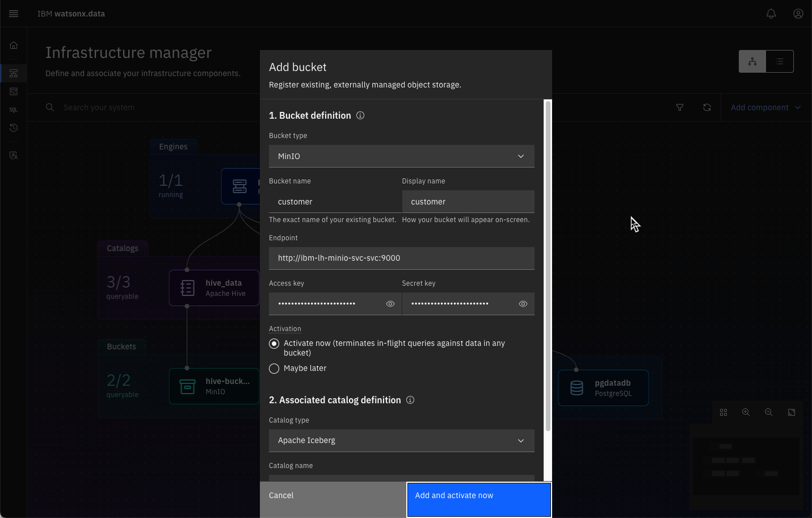Reveal the Secret key value
The height and width of the screenshot is (518, 812).
(x=523, y=304)
